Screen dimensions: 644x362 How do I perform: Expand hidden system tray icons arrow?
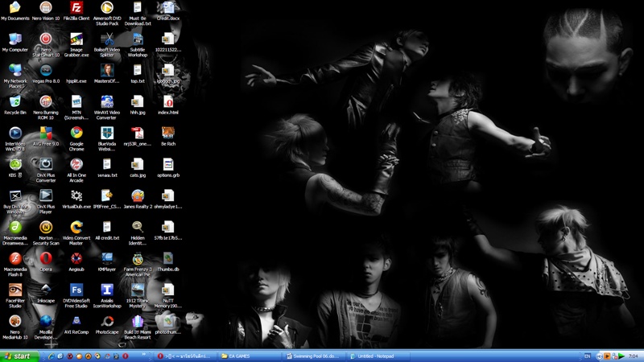[x=599, y=356]
